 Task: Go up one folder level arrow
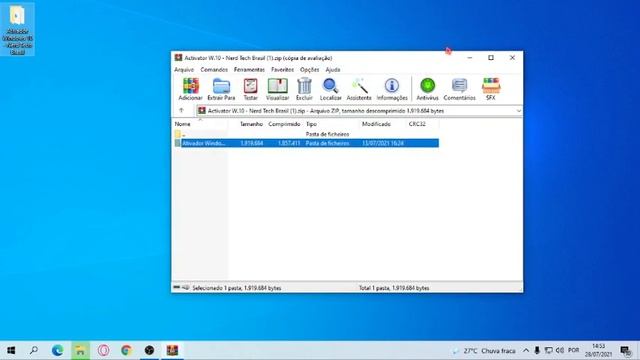pyautogui.click(x=182, y=111)
